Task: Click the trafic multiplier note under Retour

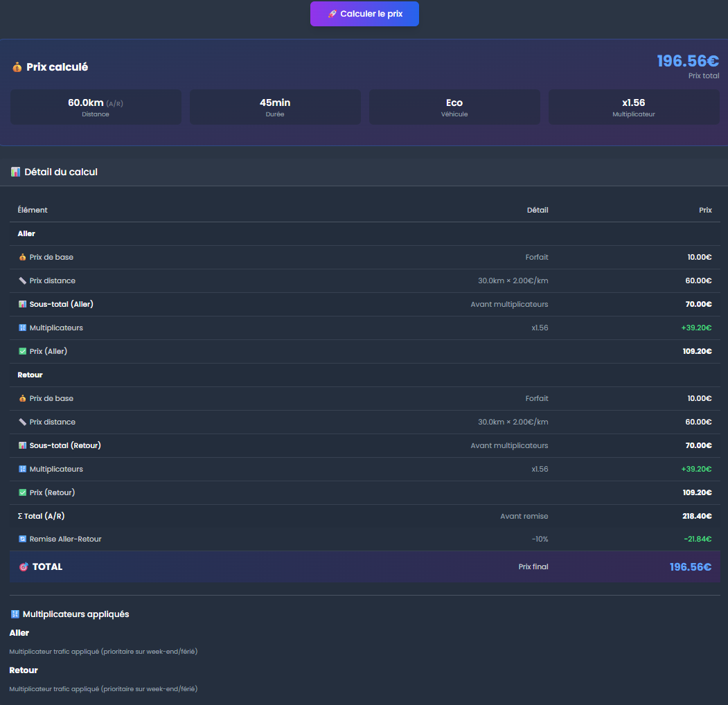Action: [103, 689]
